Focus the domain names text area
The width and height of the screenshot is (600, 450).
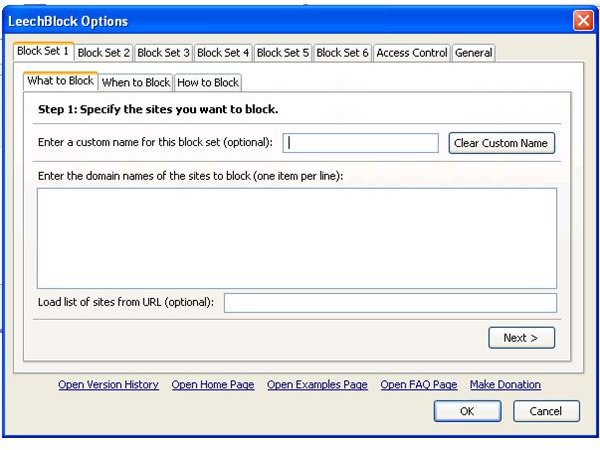[297, 238]
